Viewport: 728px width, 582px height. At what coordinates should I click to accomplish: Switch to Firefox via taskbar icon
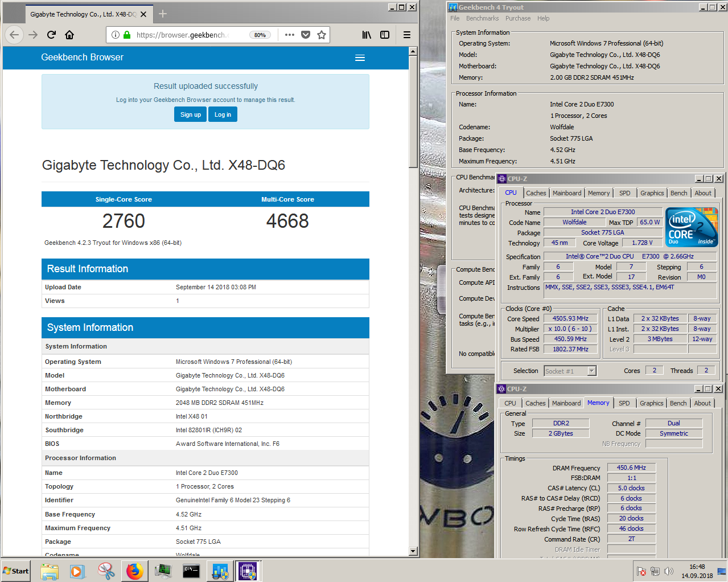[135, 571]
